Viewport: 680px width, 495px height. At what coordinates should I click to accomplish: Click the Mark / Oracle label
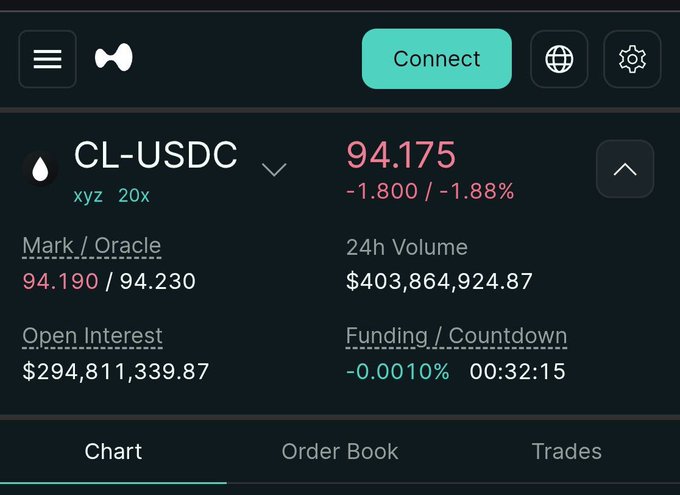pos(91,245)
